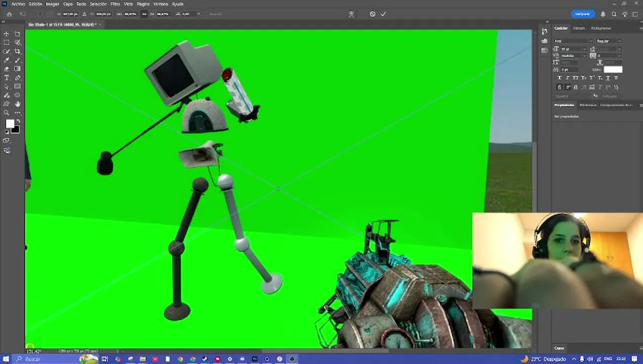Switch to warp mode icon in options bar

tap(351, 14)
